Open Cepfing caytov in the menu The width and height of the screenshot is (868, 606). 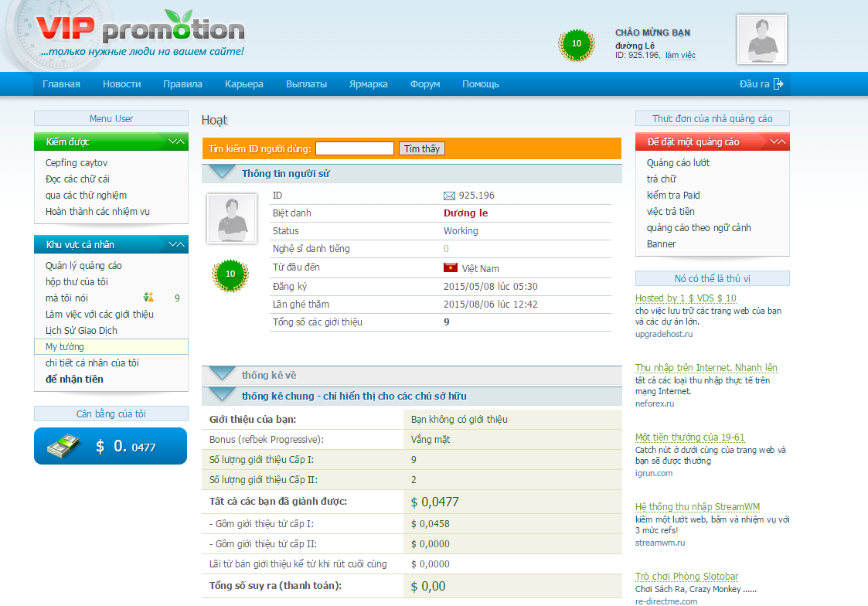[x=77, y=162]
